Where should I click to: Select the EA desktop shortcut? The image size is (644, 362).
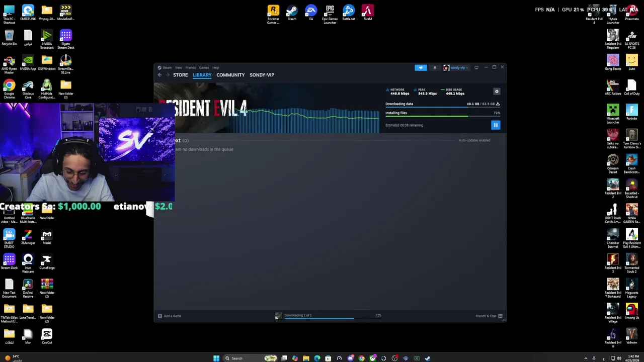point(311,14)
